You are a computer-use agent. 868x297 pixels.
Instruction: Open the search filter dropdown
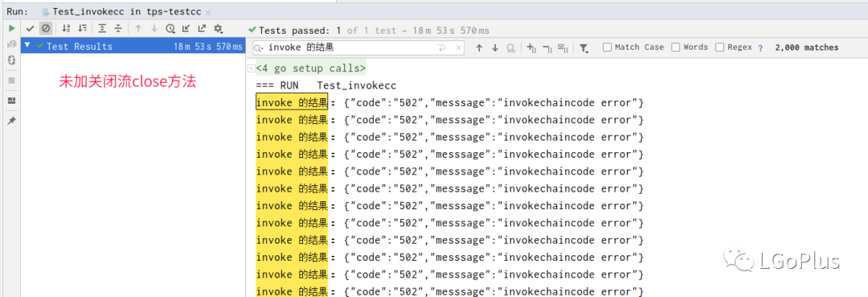tap(583, 48)
